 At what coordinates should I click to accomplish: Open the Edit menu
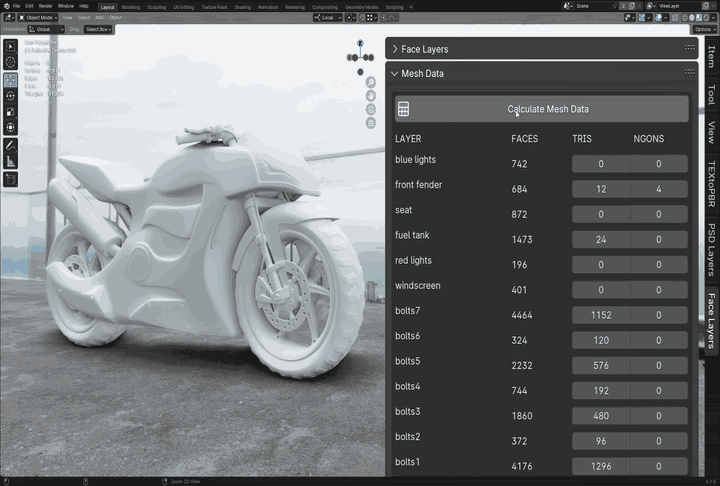tap(29, 6)
